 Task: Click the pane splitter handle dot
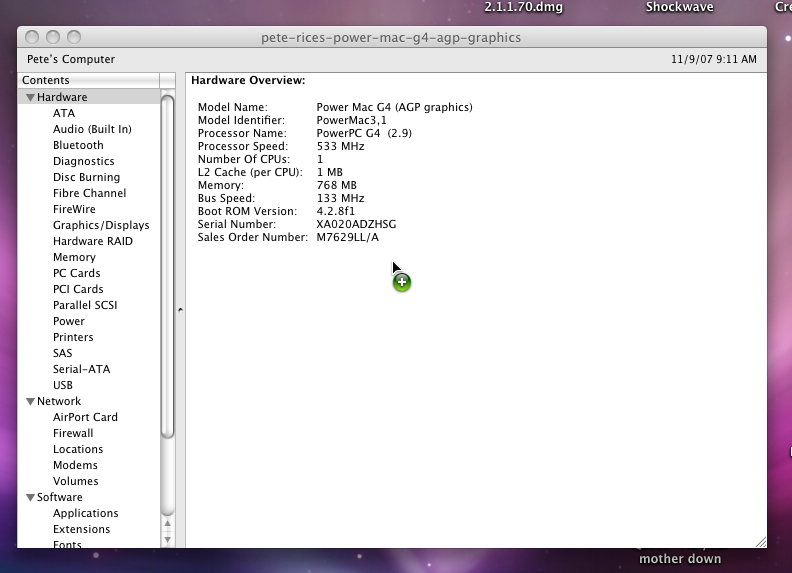(180, 310)
